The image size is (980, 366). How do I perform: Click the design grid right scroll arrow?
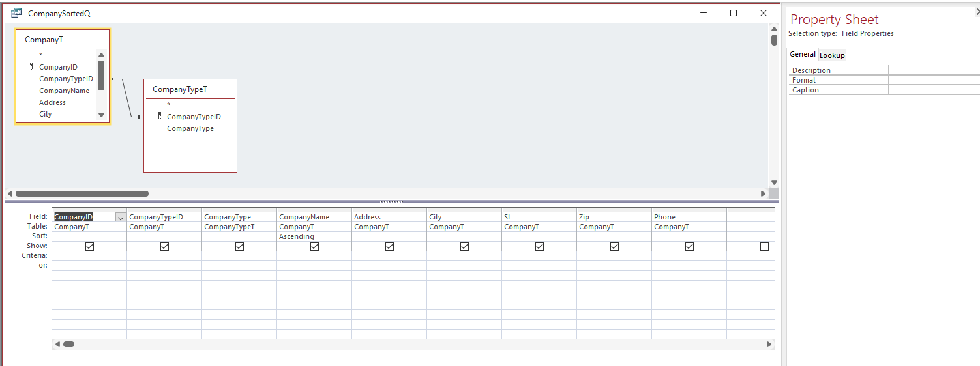pos(769,344)
